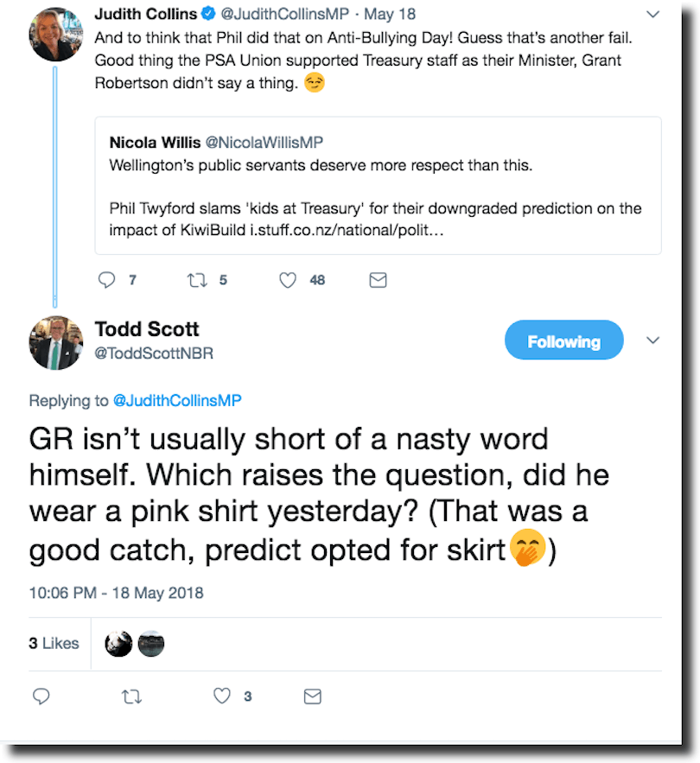
Task: Open the tweet timestamp 10:06 PM - 18 May 2018
Action: click(x=116, y=593)
